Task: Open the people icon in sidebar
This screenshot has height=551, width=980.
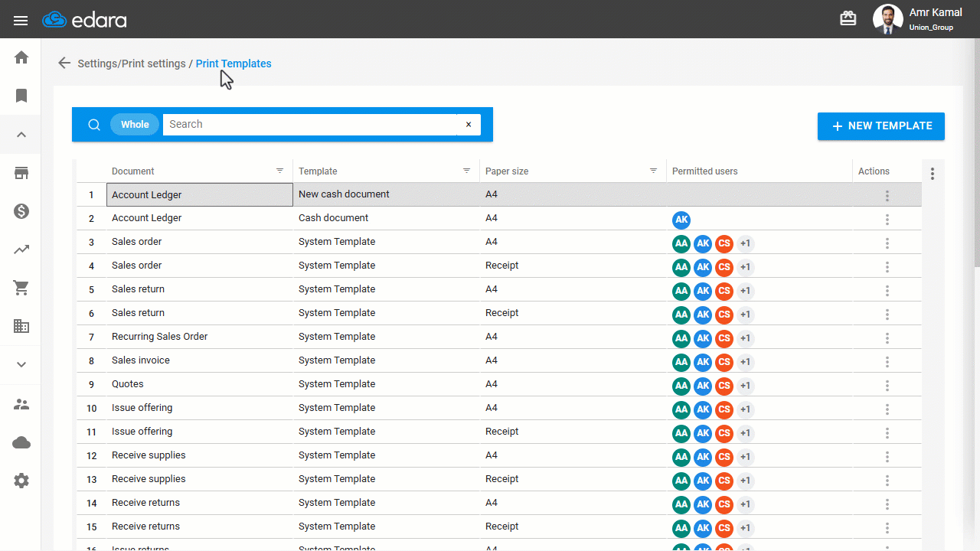Action: point(21,404)
